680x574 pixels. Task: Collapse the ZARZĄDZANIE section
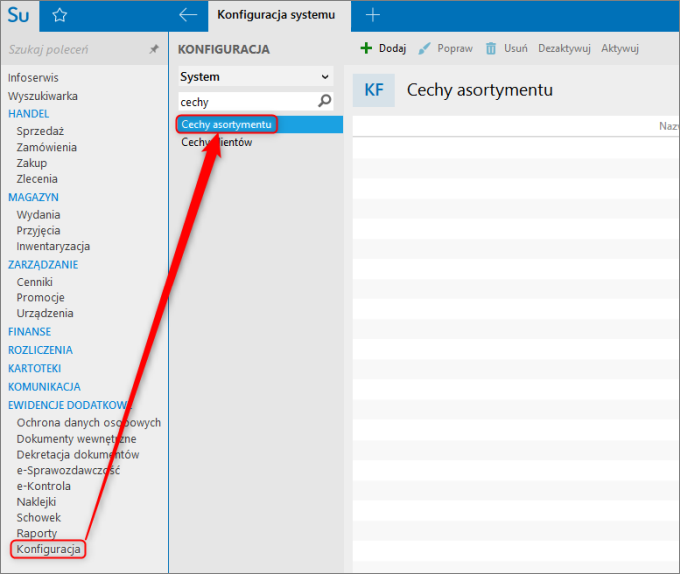tap(43, 265)
